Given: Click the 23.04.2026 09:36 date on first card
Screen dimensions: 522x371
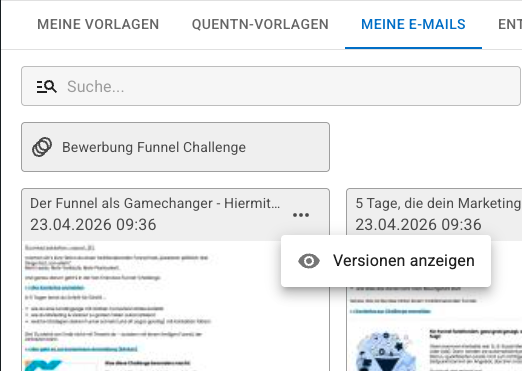Looking at the screenshot, I should [x=93, y=225].
